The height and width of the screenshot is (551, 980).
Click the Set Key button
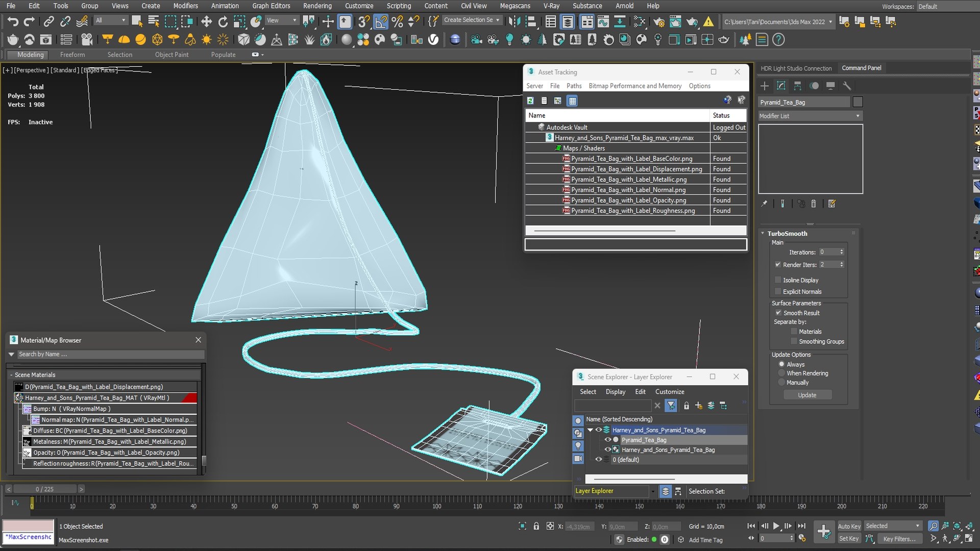click(849, 539)
